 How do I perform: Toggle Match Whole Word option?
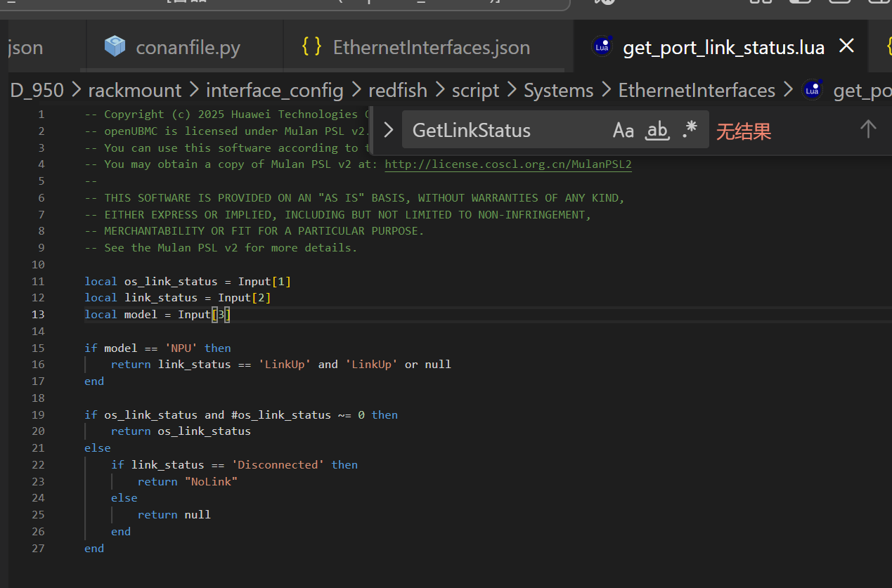(x=657, y=130)
